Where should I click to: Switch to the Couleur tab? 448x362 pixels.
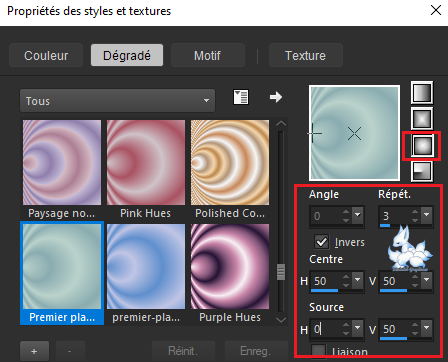click(x=46, y=55)
